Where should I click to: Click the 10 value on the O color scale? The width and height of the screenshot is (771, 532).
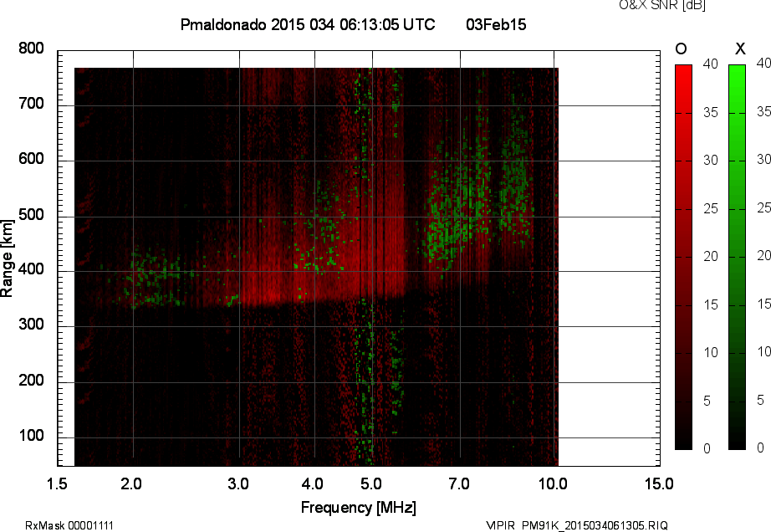pos(711,352)
